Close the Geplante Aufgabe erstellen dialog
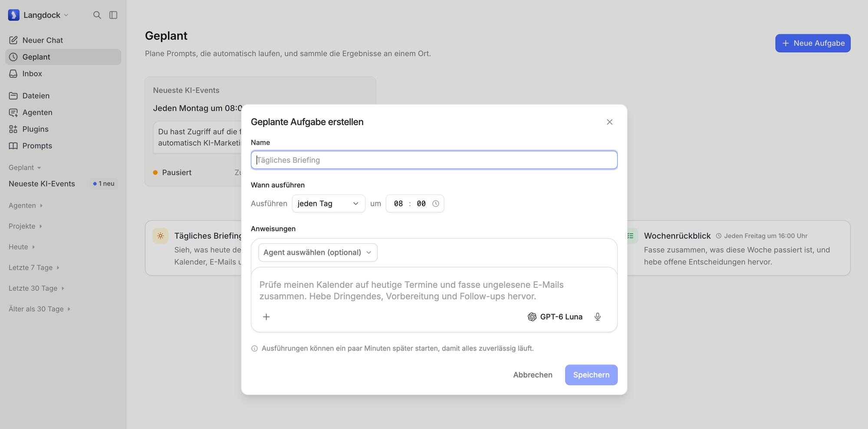 (610, 122)
